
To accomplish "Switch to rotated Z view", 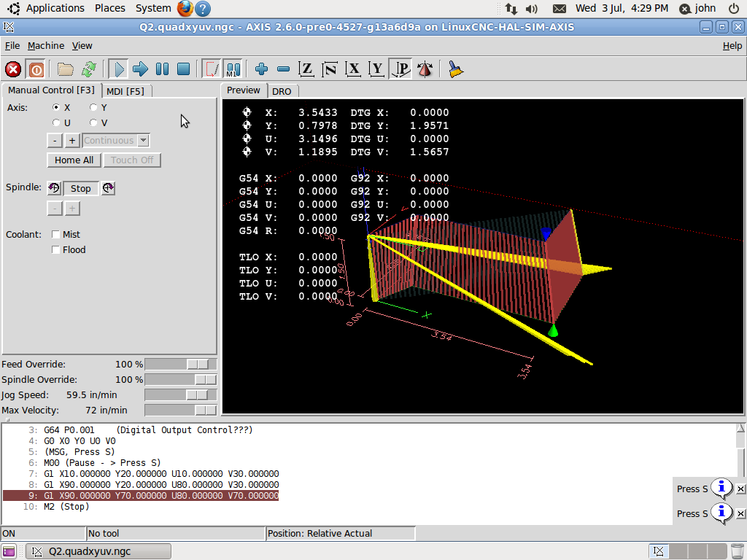I will (x=329, y=69).
